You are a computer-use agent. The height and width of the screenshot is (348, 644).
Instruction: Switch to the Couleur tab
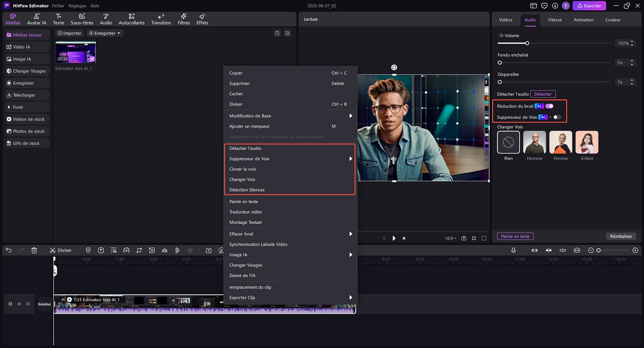[x=613, y=20]
